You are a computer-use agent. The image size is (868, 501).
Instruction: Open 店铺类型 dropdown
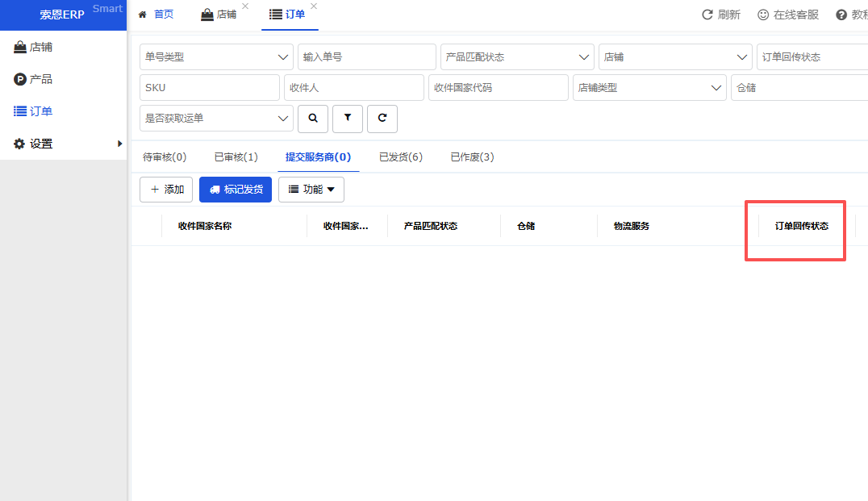tap(649, 87)
